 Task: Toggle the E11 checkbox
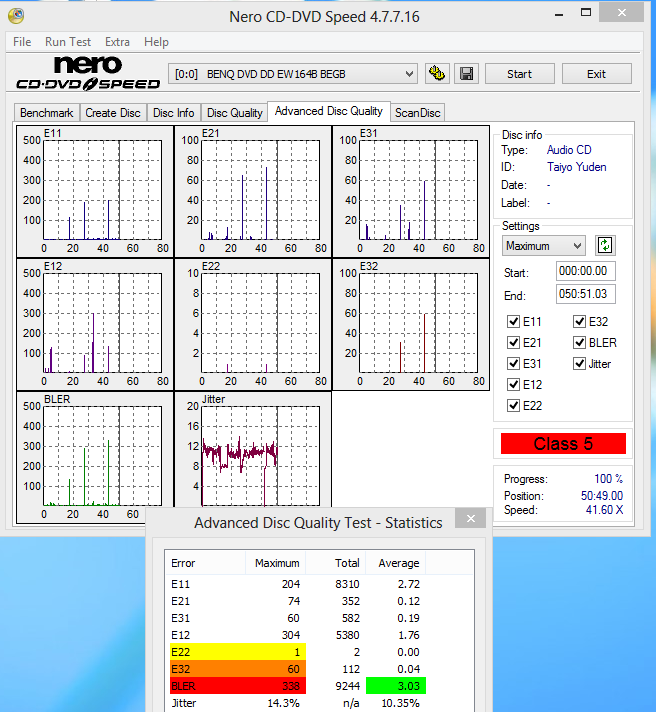click(x=513, y=321)
